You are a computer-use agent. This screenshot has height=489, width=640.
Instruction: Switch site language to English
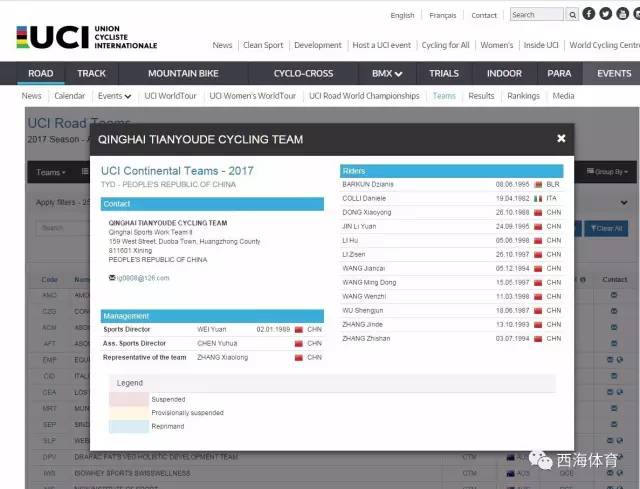click(x=402, y=15)
